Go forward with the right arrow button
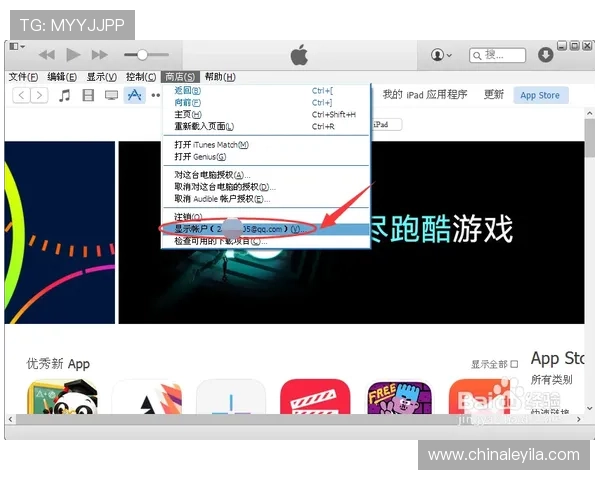600x480 pixels. click(39, 95)
